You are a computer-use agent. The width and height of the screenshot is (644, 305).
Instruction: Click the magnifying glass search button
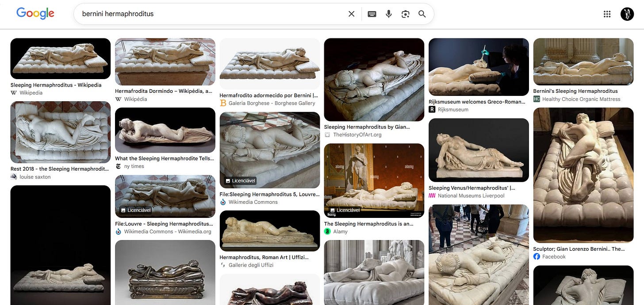422,14
